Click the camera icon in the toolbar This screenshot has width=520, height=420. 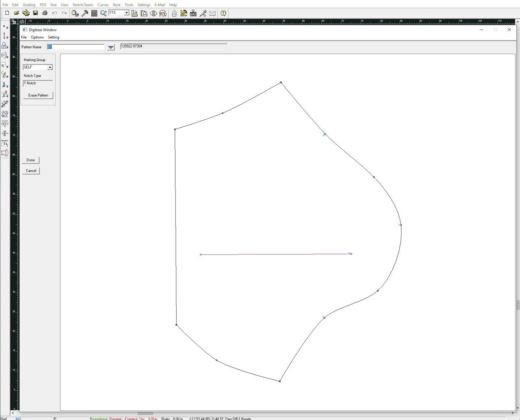[x=193, y=13]
